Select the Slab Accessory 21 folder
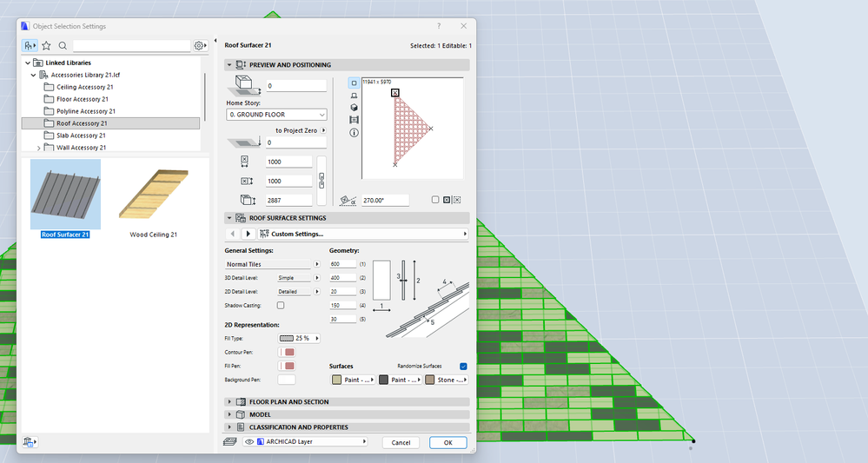The width and height of the screenshot is (868, 463). [x=81, y=136]
